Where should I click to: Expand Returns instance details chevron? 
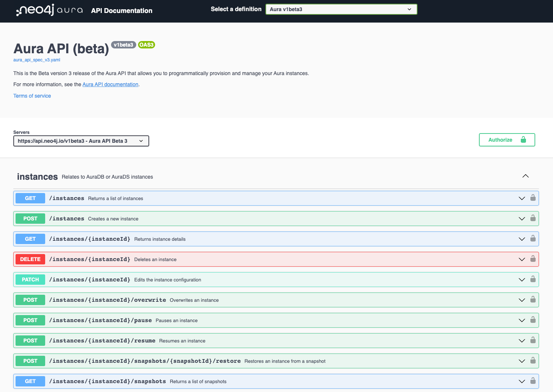tap(522, 239)
